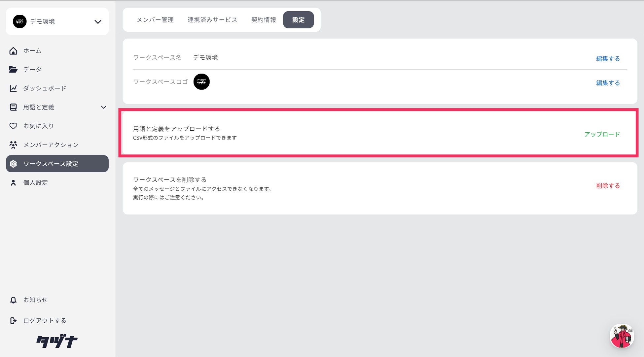Click the workspace logo thumbnail
The height and width of the screenshot is (357, 644).
tap(201, 82)
